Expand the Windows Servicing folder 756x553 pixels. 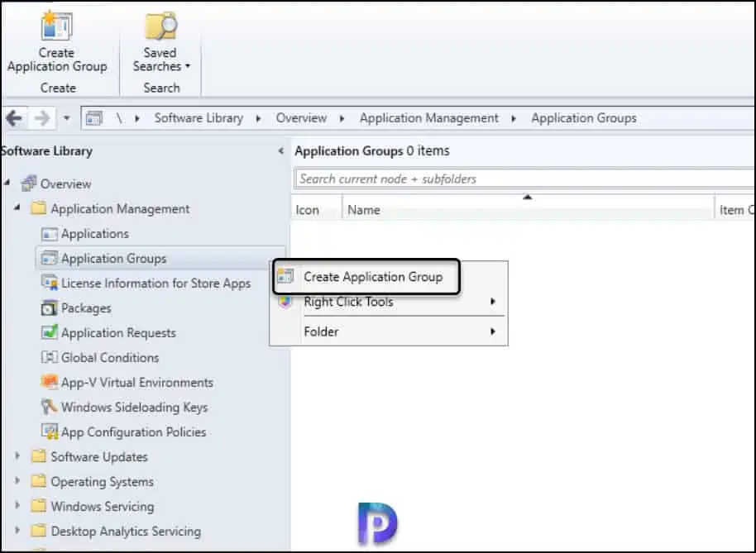tap(17, 505)
